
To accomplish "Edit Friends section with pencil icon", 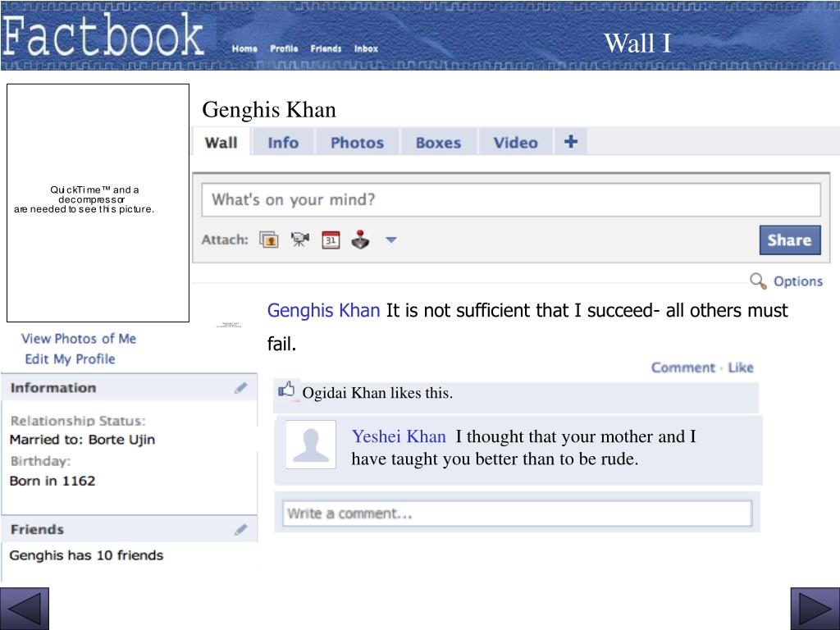I will point(241,529).
